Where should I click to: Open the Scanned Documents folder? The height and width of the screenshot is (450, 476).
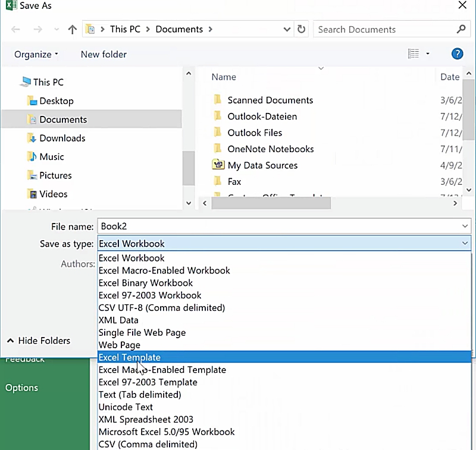(x=270, y=100)
